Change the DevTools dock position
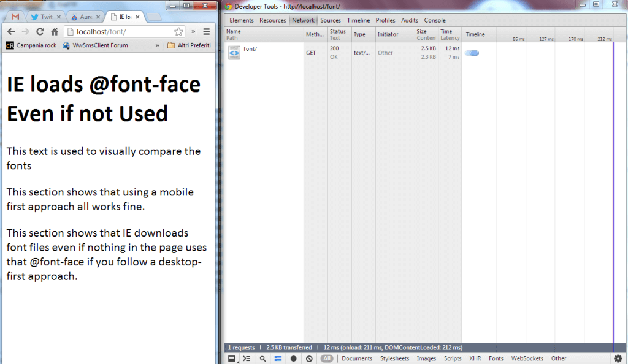Image resolution: width=628 pixels, height=364 pixels. (x=232, y=358)
